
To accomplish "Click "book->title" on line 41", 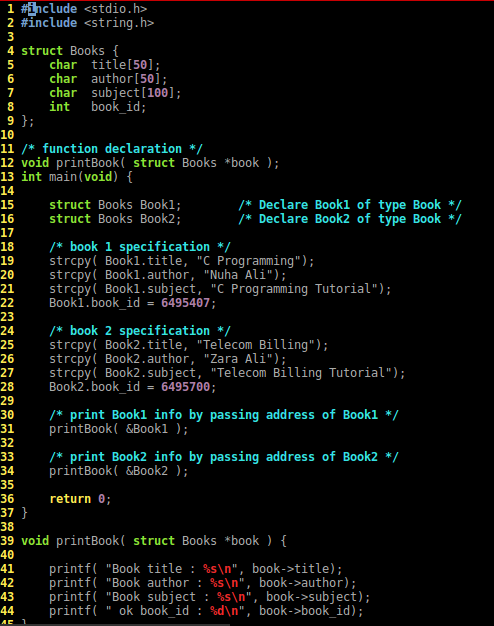I will coord(290,569).
